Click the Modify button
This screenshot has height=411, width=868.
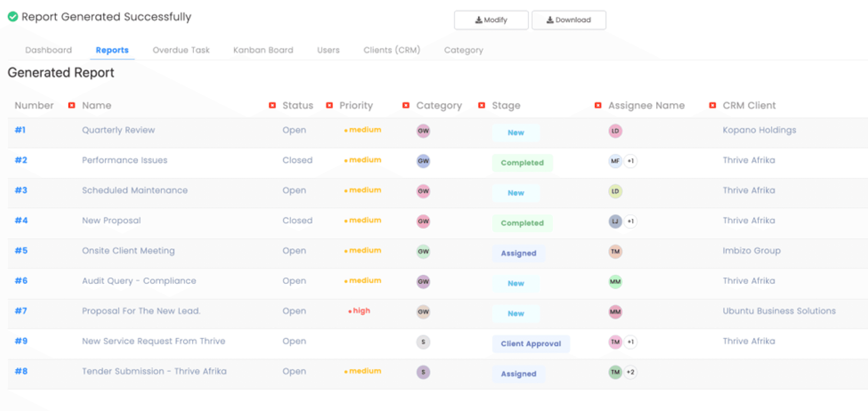pos(491,20)
